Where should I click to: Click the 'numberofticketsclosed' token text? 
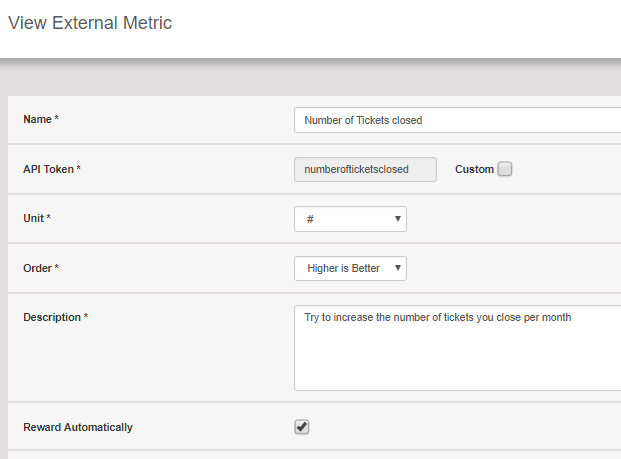[356, 169]
